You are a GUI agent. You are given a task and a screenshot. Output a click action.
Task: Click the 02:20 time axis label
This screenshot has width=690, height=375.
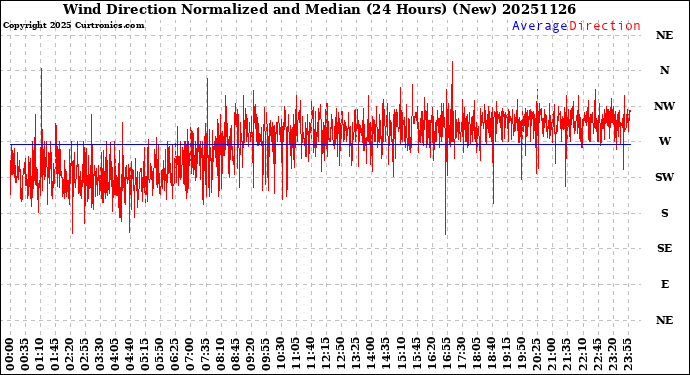pyautogui.click(x=70, y=354)
